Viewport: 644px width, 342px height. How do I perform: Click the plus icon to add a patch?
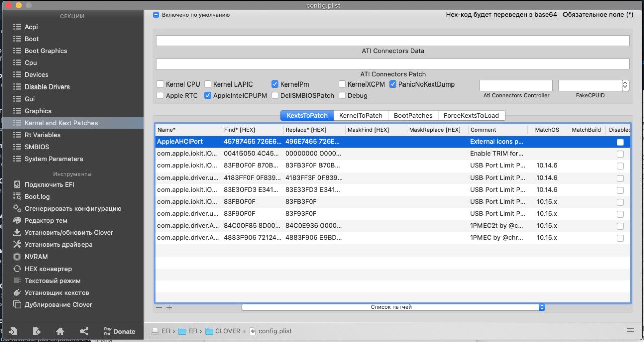(169, 307)
